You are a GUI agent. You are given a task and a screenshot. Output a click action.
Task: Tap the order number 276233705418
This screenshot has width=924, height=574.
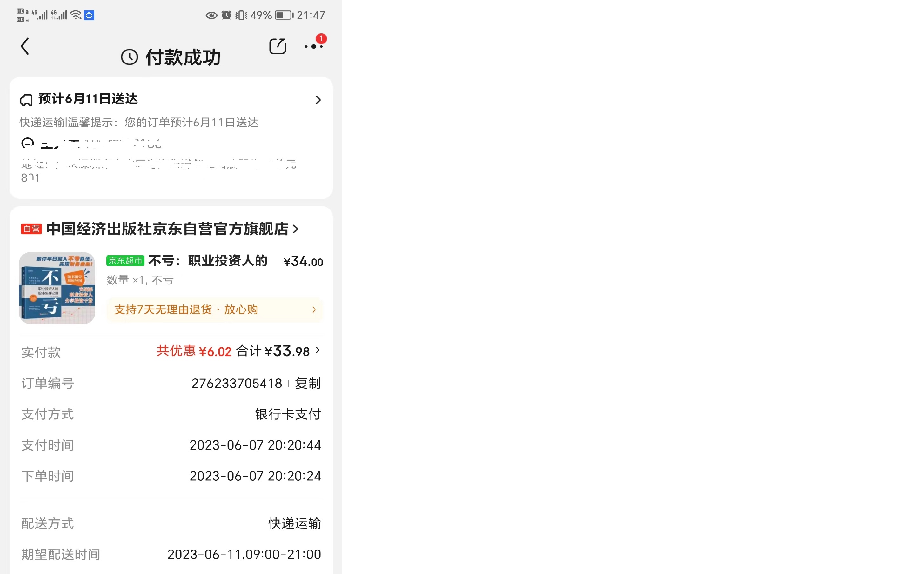point(237,383)
